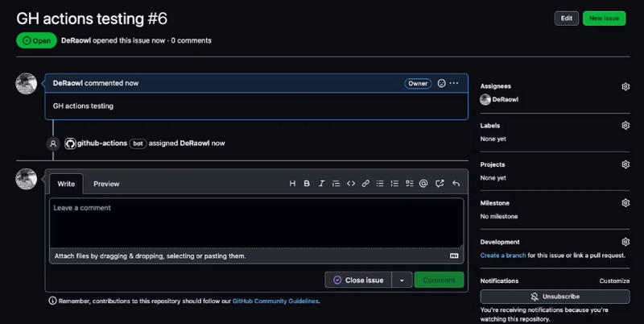Screen dimensions: 644x324
Task: Switch to the Write tab
Action: (66, 184)
